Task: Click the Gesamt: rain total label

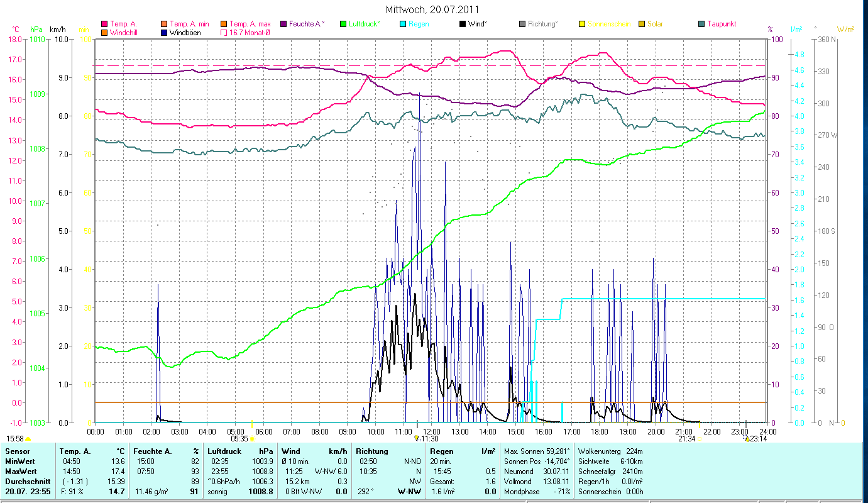Action: (x=441, y=482)
